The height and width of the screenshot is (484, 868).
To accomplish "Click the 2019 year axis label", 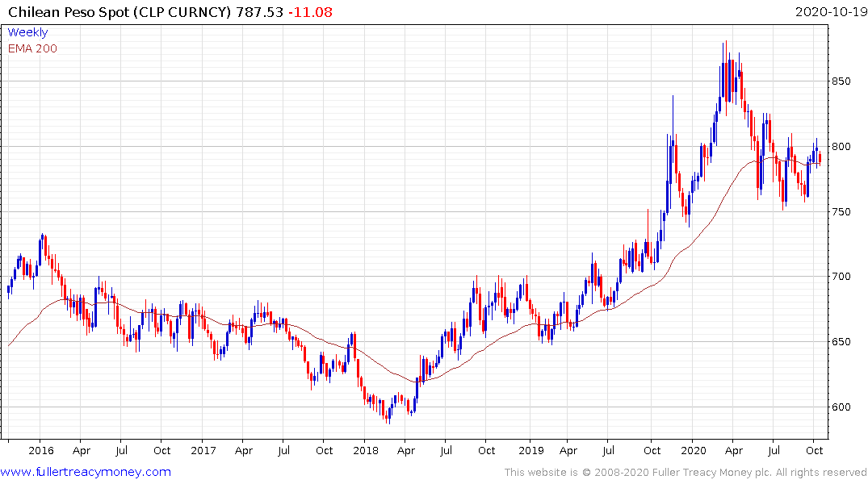I will (x=530, y=450).
